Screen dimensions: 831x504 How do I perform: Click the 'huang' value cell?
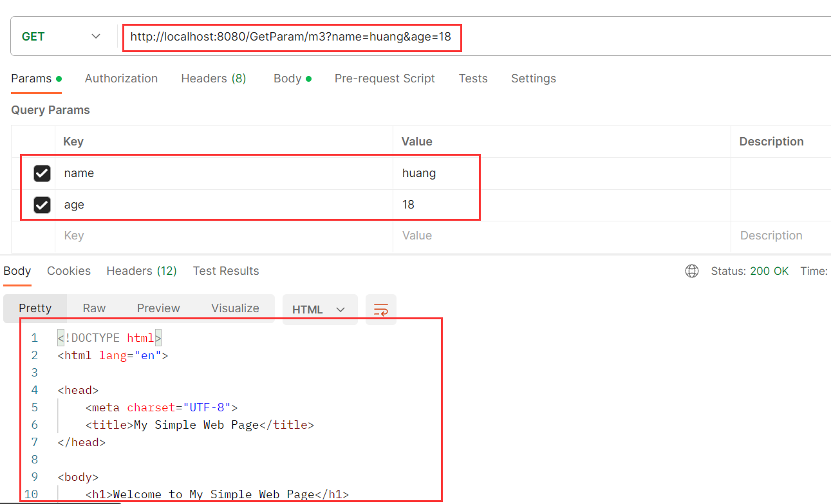562,173
